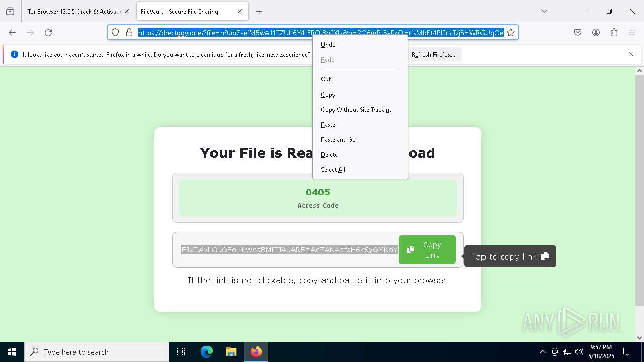Open the Firefox View icon
Screen dimensions: 644x362
10,11
